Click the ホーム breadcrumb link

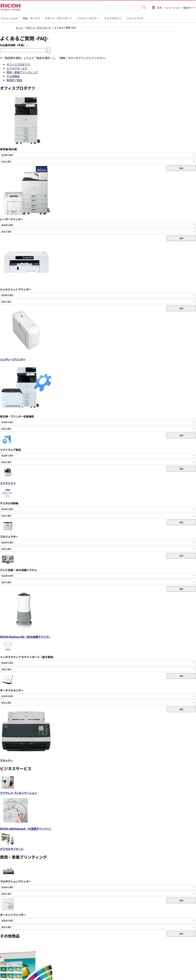point(19,28)
